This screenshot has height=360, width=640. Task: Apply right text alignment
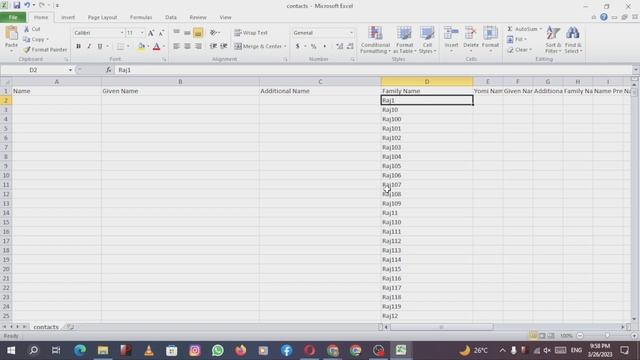pyautogui.click(x=198, y=46)
